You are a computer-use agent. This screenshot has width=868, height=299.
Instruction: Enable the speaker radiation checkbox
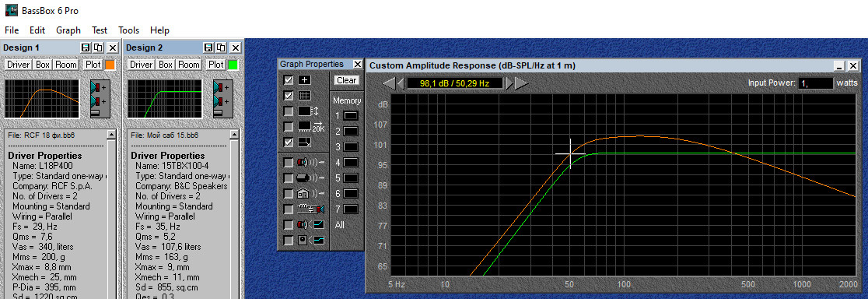pyautogui.click(x=289, y=162)
